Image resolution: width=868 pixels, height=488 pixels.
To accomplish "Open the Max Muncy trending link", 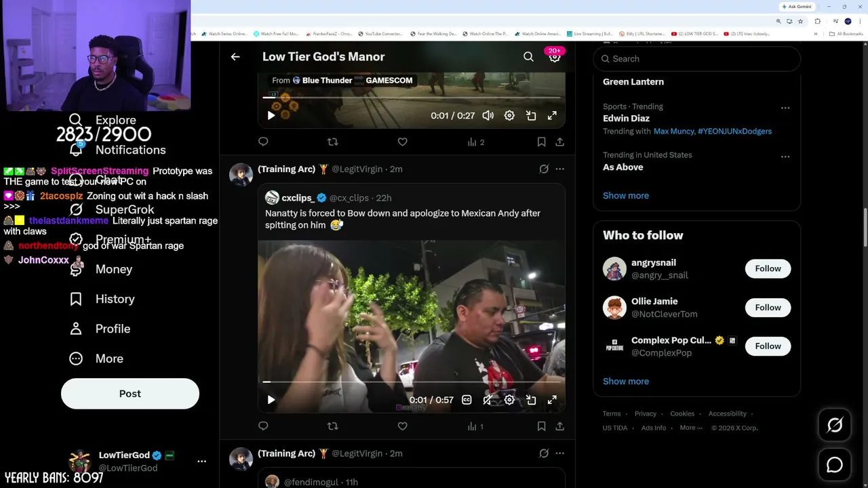I will coord(673,131).
